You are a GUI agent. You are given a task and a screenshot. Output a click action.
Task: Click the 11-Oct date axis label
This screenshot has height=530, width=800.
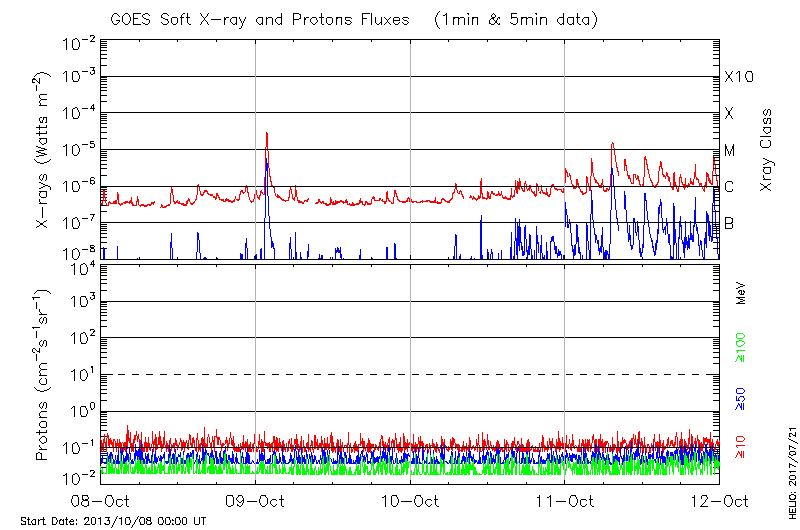[x=565, y=501]
